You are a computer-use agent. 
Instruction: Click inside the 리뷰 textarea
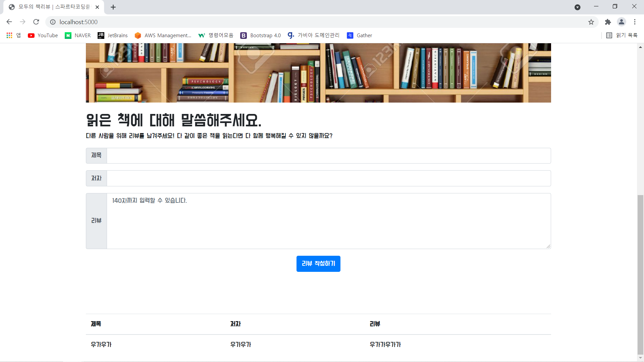[x=328, y=221]
